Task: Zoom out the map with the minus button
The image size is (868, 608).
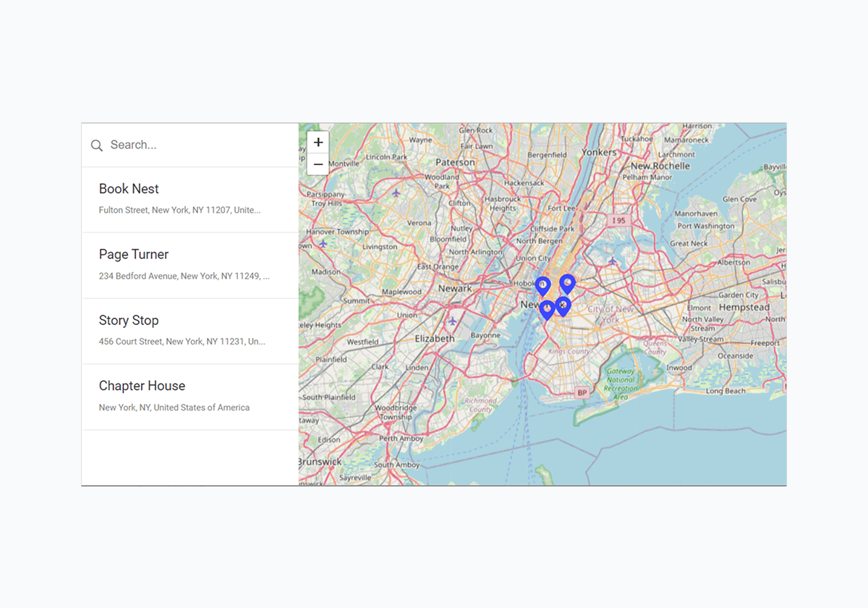Action: point(318,164)
